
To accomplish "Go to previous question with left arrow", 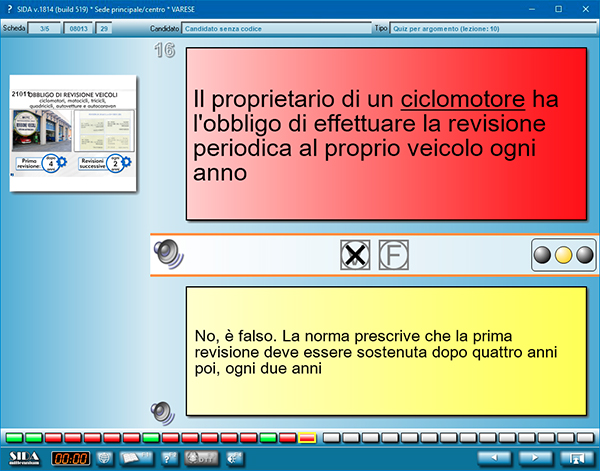I will click(x=492, y=458).
